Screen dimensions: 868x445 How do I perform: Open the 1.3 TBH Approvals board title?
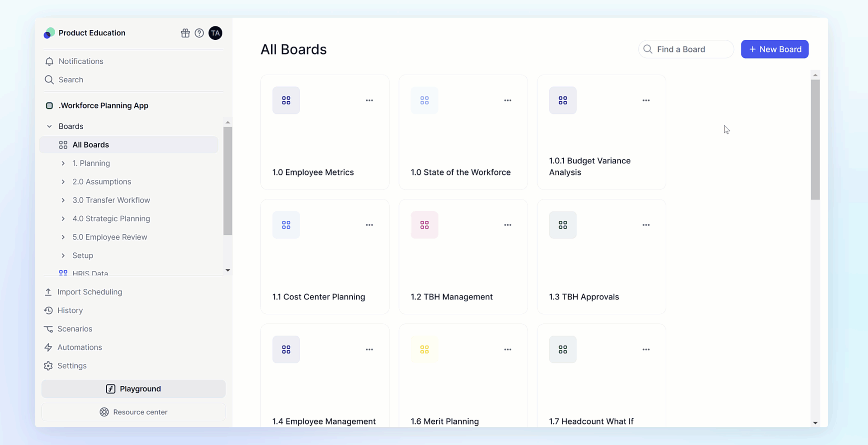(x=584, y=297)
